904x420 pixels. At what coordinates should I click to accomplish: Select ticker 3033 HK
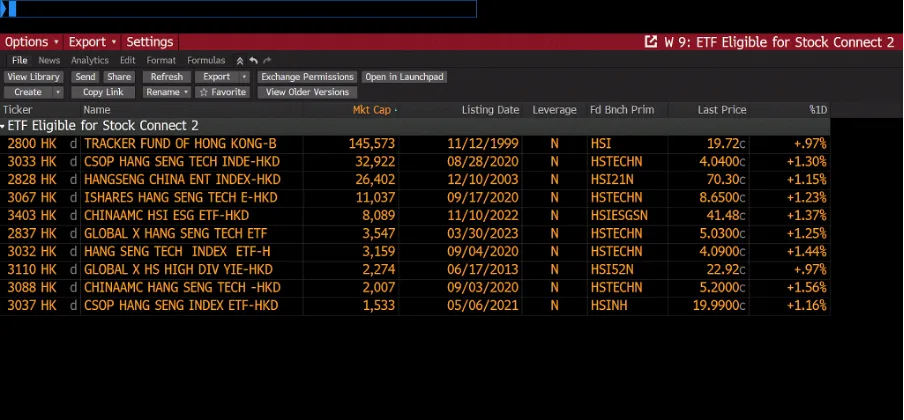click(x=32, y=162)
